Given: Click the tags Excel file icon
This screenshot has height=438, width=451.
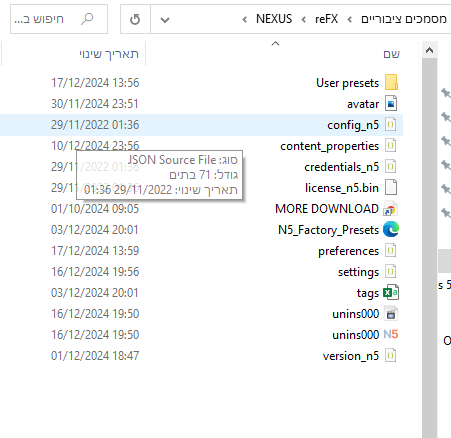Looking at the screenshot, I should tap(391, 293).
